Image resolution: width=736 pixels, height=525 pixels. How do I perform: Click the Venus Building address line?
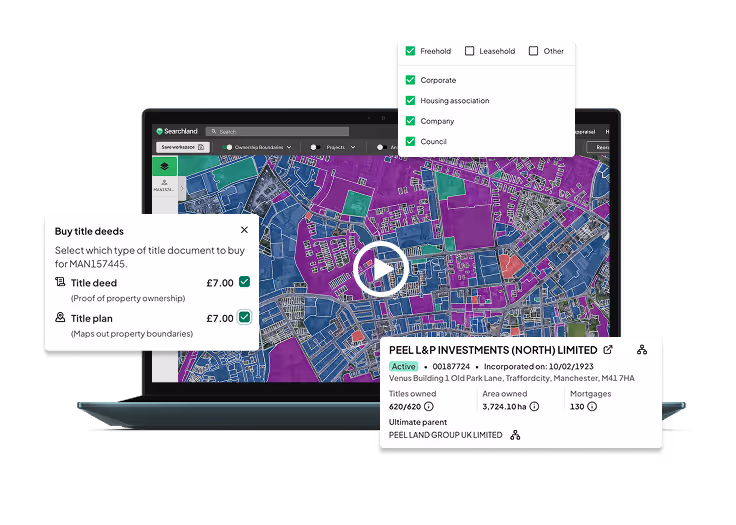coord(512,378)
